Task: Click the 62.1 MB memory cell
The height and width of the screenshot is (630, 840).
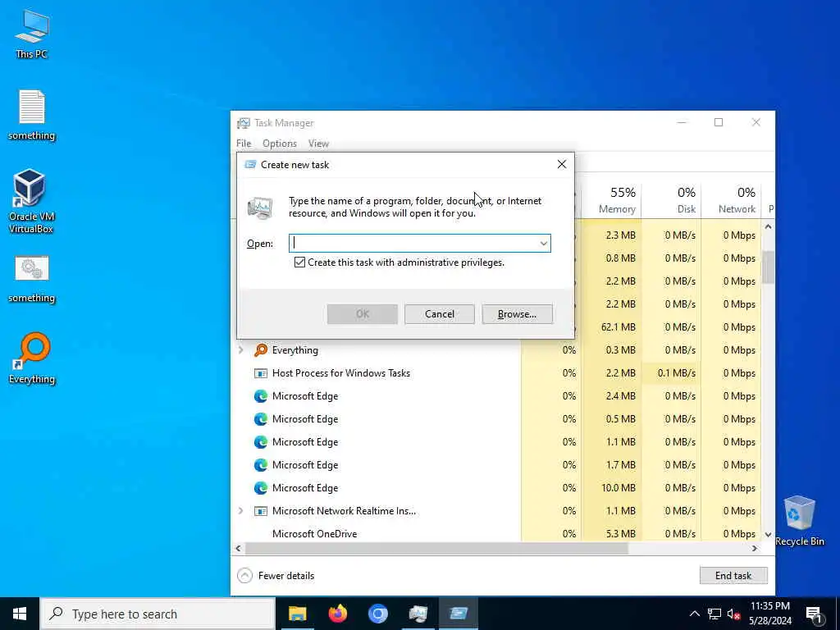Action: (x=611, y=327)
